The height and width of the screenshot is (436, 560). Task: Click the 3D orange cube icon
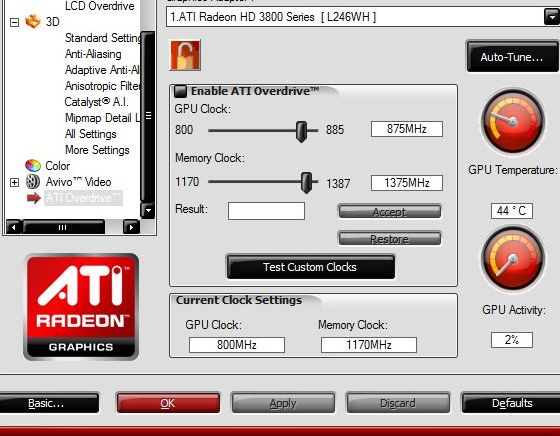(33, 22)
